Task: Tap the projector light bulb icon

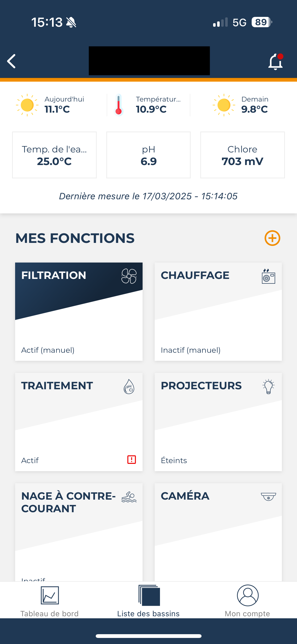Action: pyautogui.click(x=268, y=387)
